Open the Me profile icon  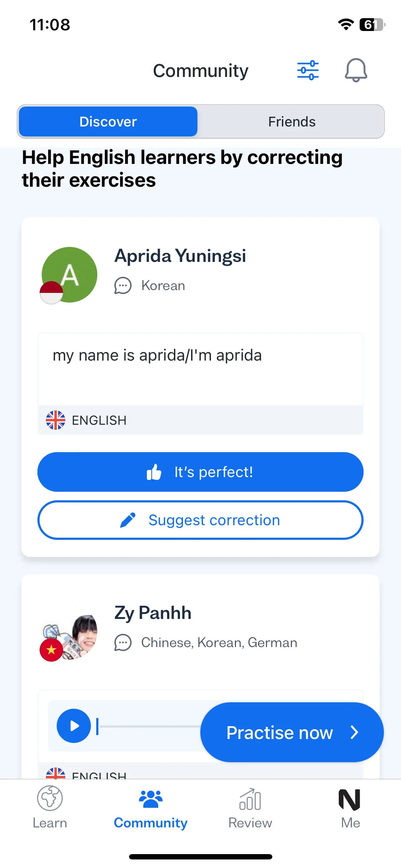[350, 799]
